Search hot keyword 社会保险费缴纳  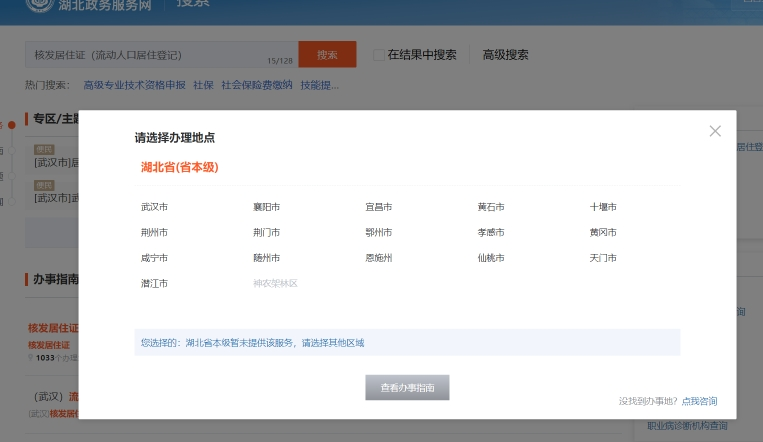(257, 85)
